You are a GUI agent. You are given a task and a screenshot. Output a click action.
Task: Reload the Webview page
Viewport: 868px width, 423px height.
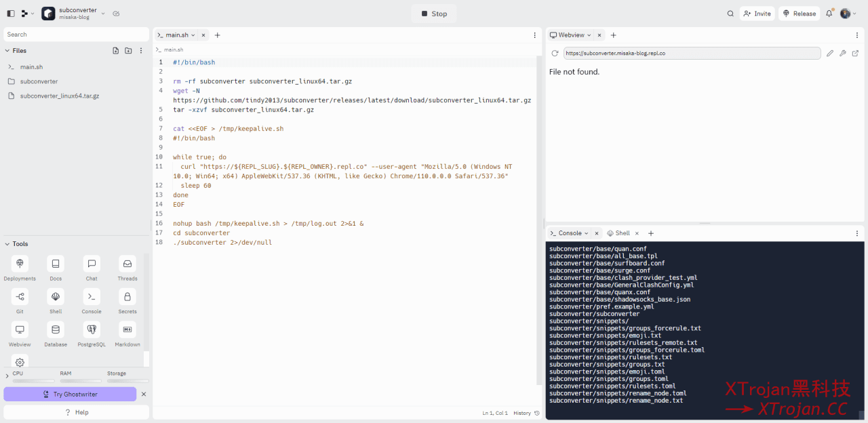[555, 53]
